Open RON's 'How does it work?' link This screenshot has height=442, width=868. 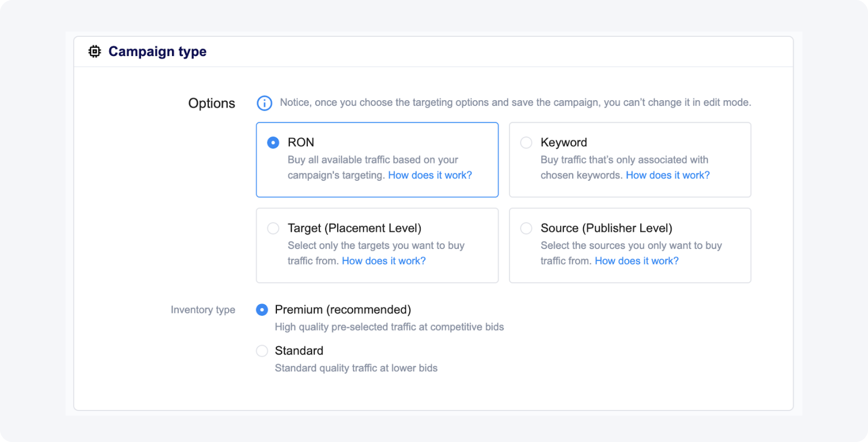click(430, 175)
